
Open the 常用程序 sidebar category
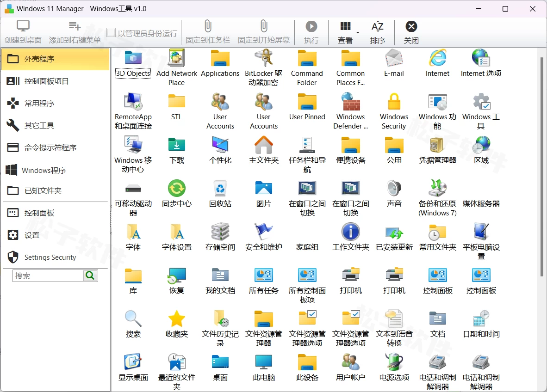(56, 103)
